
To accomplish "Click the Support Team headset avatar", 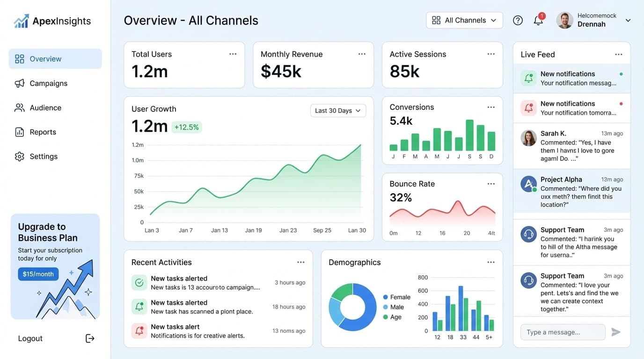I will 528,234.
